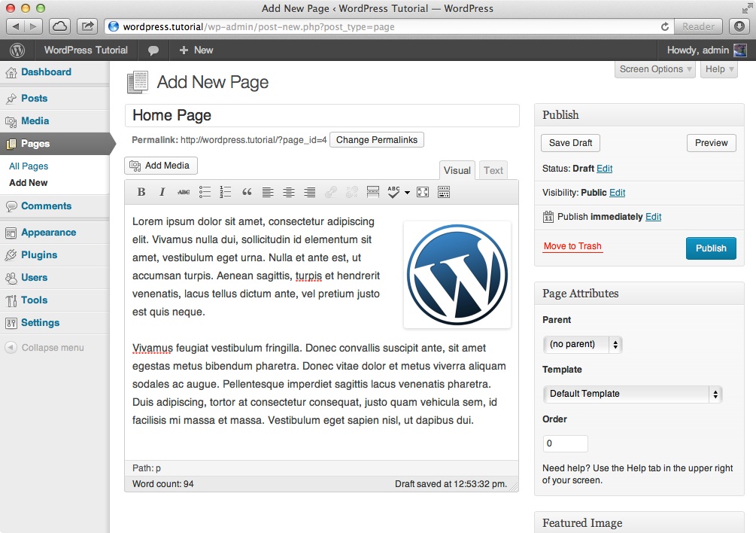Click Save Draft button

(x=570, y=143)
